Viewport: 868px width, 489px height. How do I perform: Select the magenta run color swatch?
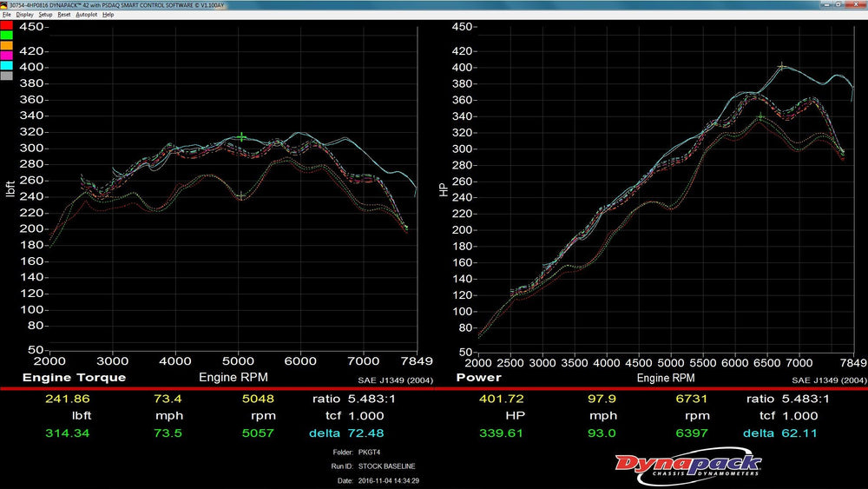click(x=6, y=56)
